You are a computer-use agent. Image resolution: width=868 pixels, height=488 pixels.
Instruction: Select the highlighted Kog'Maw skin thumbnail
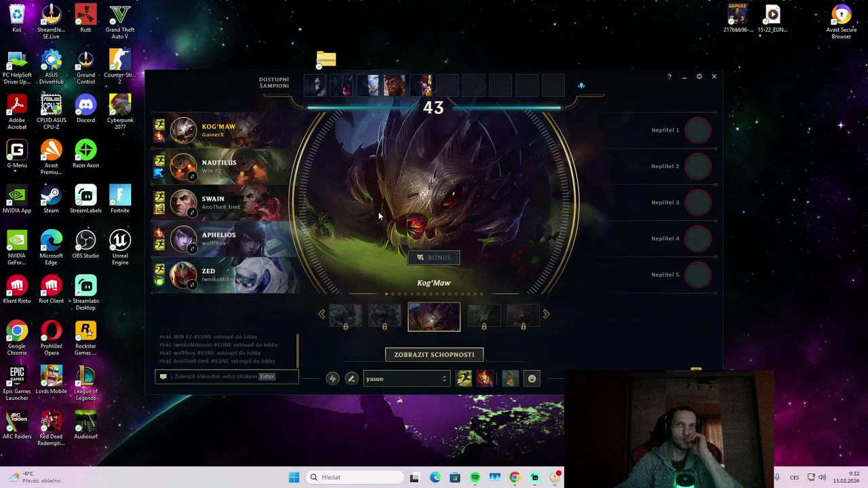[x=434, y=317]
